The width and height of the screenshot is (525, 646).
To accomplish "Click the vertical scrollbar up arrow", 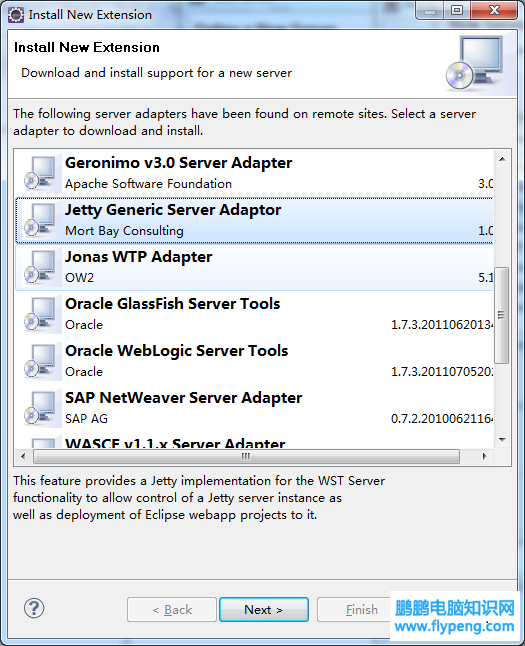I will point(502,159).
